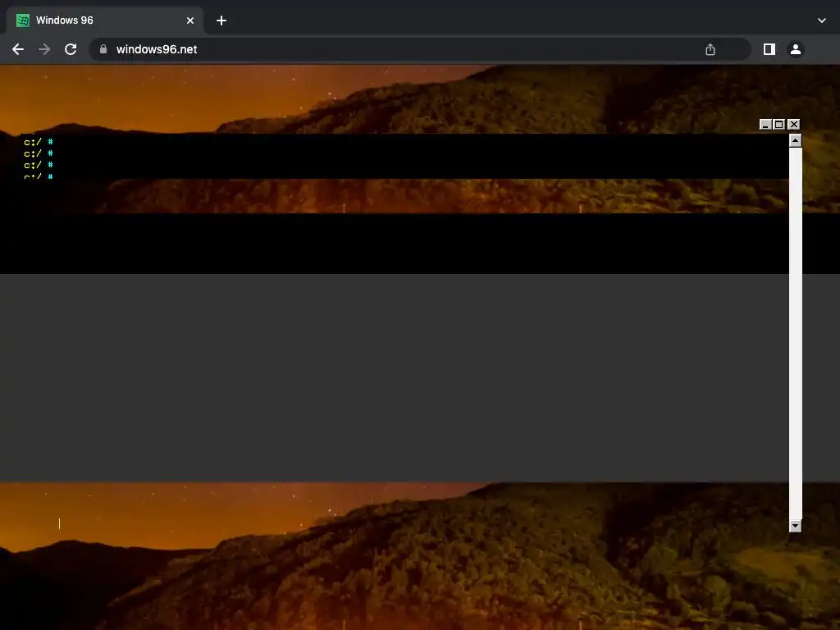
Task: Minimize the terminal window
Action: (765, 125)
